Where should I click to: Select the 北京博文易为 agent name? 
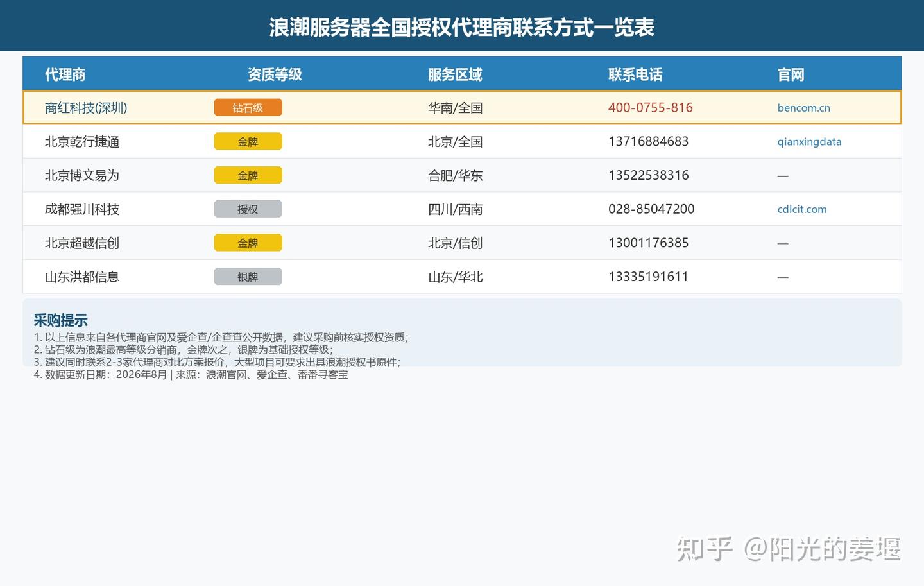point(82,175)
